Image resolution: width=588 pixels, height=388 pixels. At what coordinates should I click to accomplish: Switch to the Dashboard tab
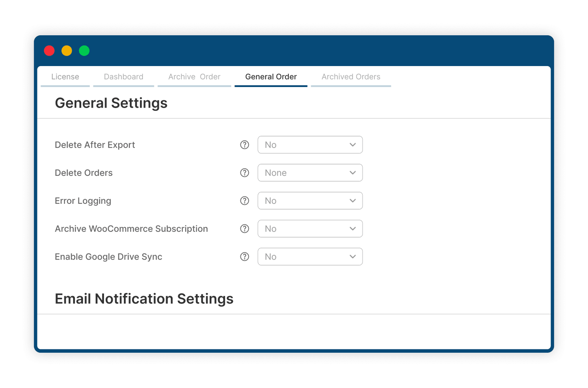point(123,77)
